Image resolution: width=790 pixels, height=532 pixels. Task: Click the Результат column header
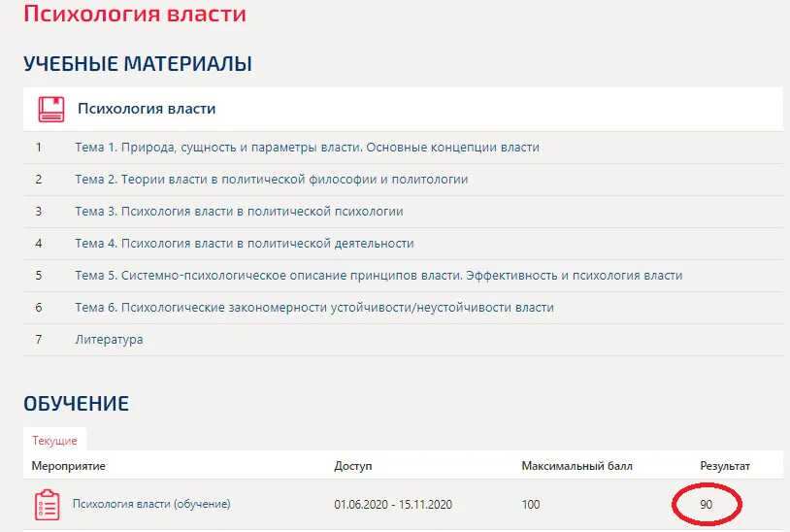click(x=725, y=466)
